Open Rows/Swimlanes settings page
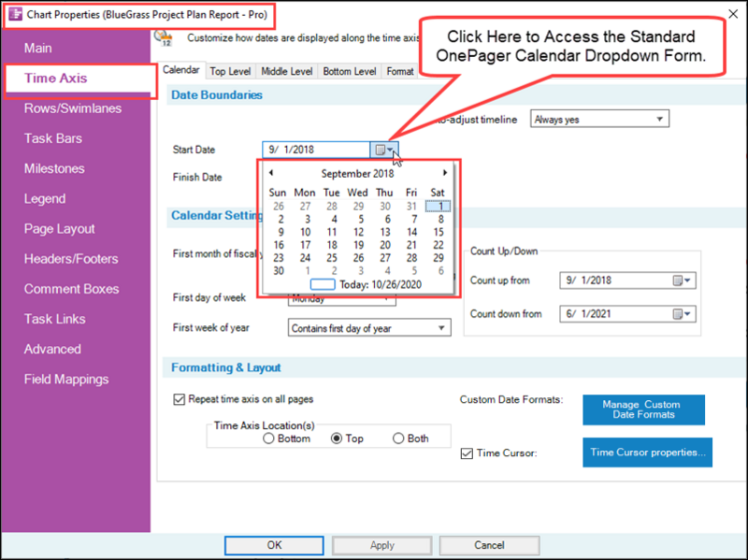The height and width of the screenshot is (560, 748). click(x=73, y=108)
